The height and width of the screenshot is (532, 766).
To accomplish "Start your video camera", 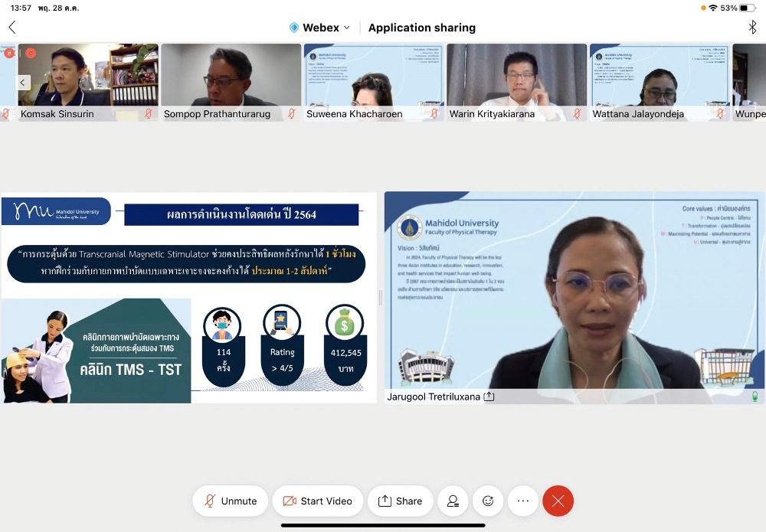I will 317,501.
